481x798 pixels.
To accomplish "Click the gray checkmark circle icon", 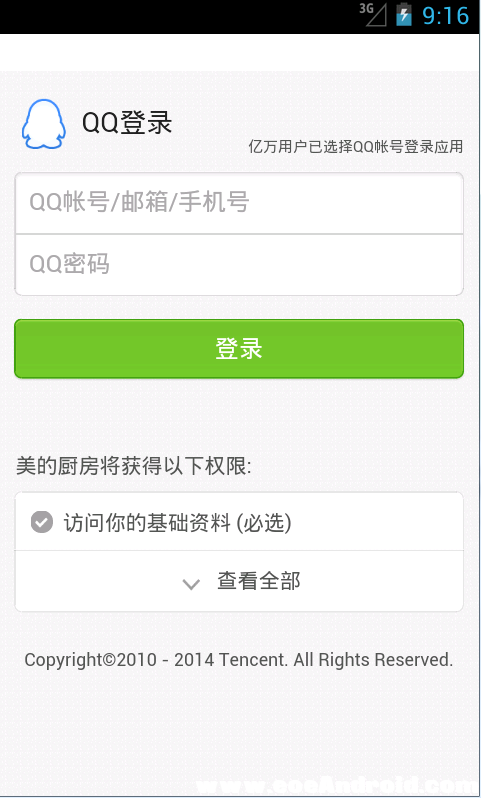I will click(42, 522).
